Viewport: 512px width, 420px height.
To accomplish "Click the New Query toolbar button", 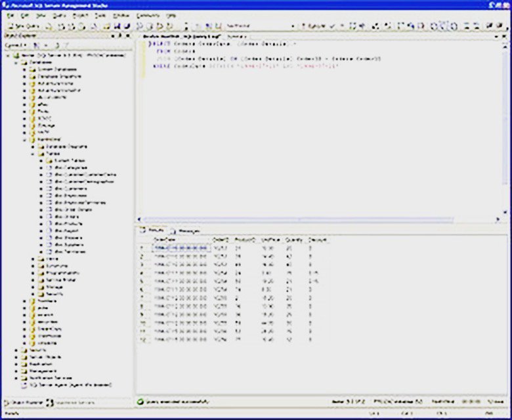I will click(24, 26).
